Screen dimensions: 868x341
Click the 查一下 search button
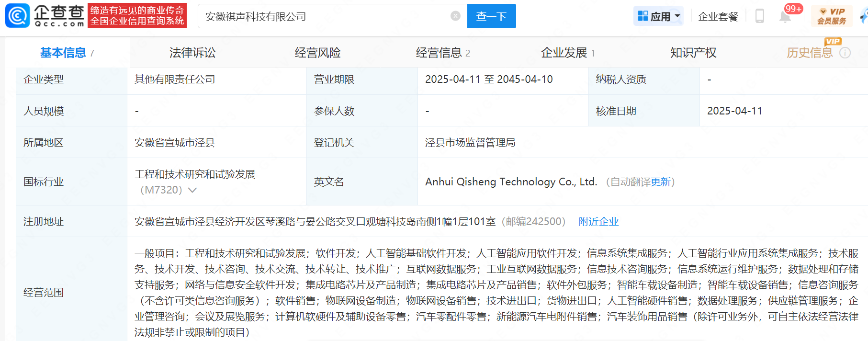click(x=491, y=16)
